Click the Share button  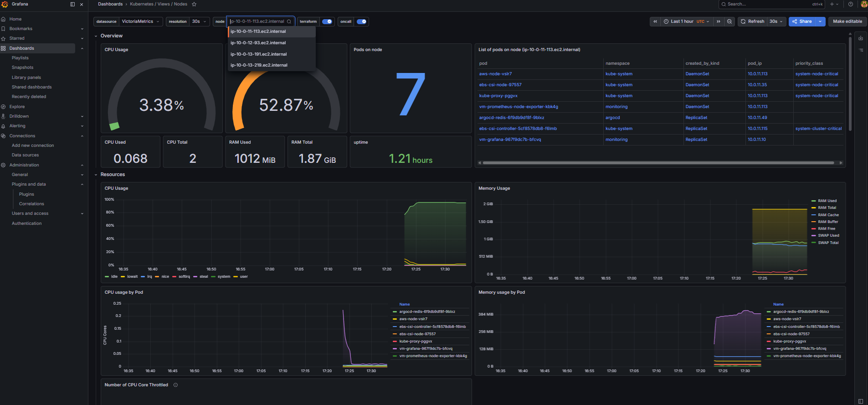pyautogui.click(x=802, y=21)
